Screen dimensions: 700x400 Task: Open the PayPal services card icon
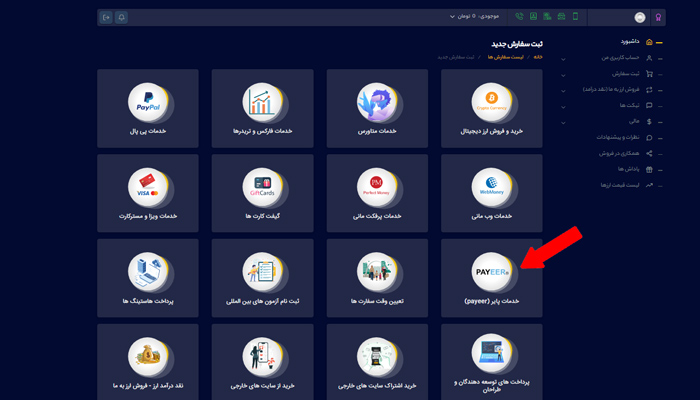(x=148, y=103)
